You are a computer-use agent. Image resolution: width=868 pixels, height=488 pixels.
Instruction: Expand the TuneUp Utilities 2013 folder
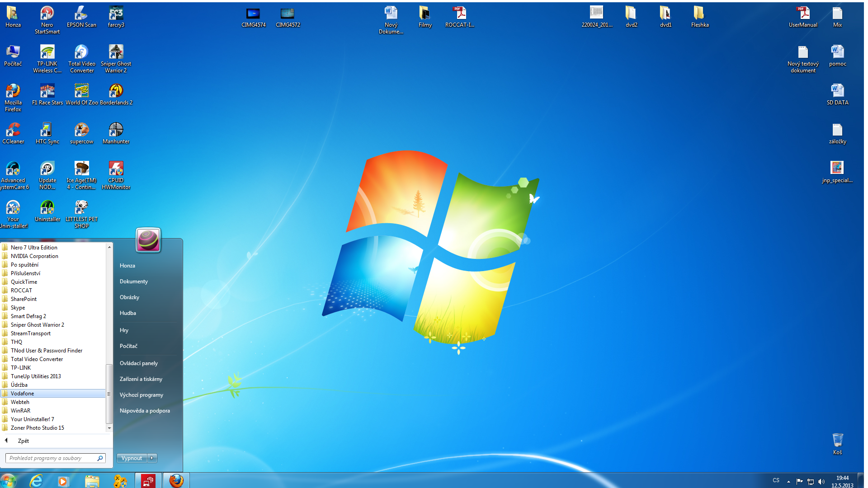pos(36,376)
